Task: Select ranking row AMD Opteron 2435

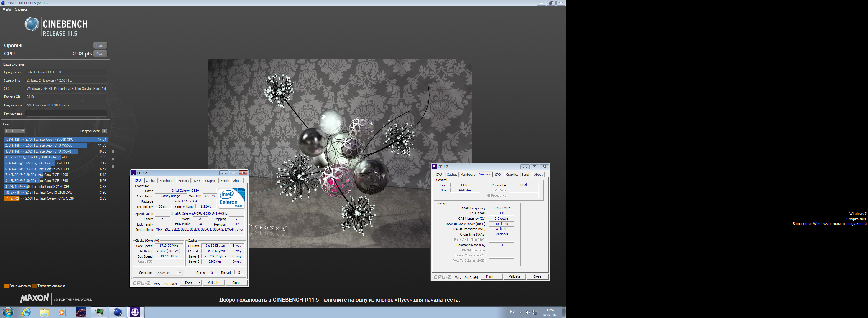Action: [x=56, y=157]
